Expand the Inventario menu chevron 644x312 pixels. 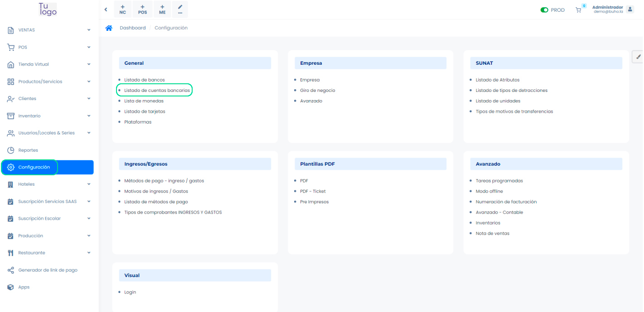coord(89,116)
